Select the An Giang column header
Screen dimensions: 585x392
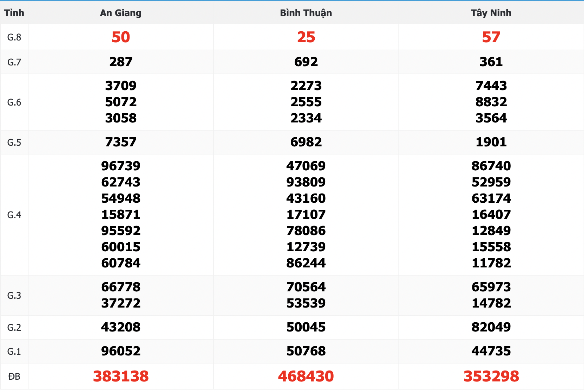tap(120, 13)
